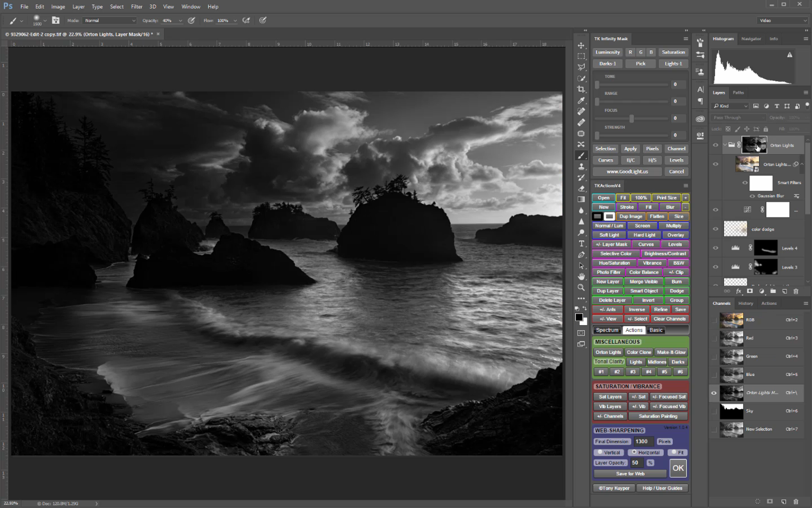Screen dimensions: 812x508
Task: Add a layer style with fx icon
Action: click(738, 291)
